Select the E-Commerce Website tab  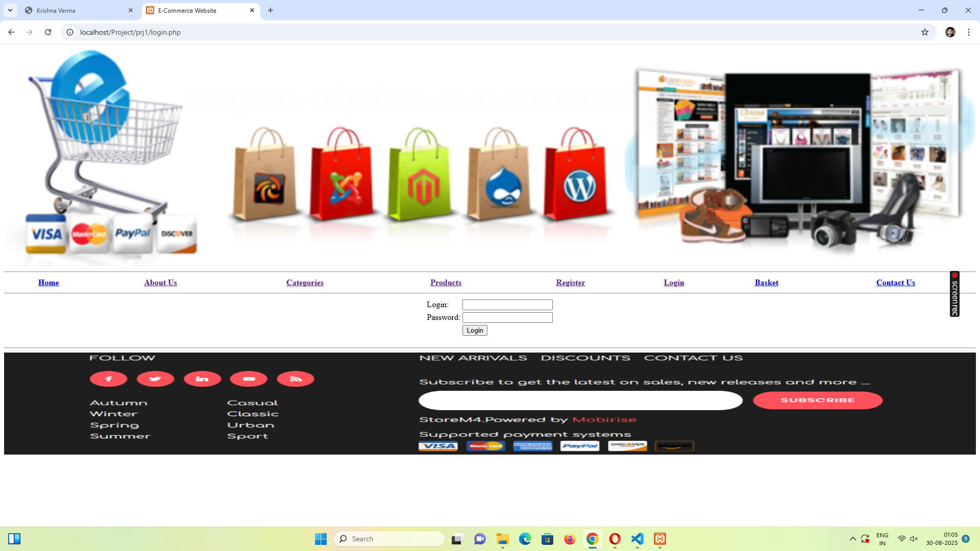pyautogui.click(x=201, y=10)
